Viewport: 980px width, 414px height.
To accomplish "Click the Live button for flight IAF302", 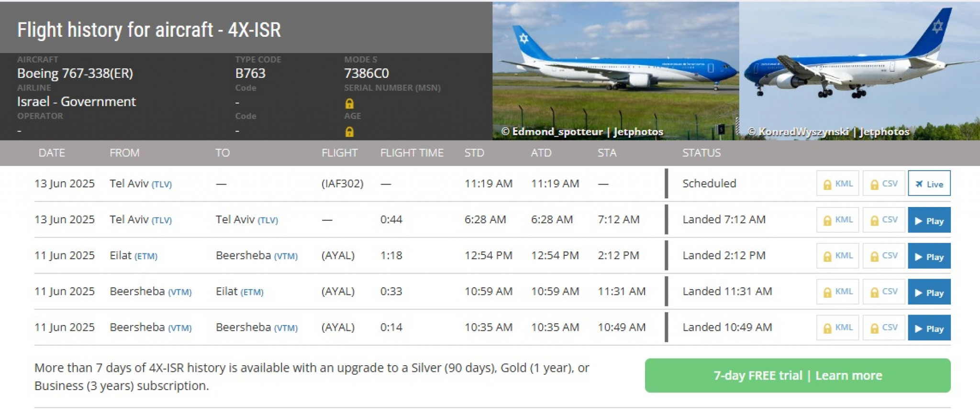I will click(929, 184).
